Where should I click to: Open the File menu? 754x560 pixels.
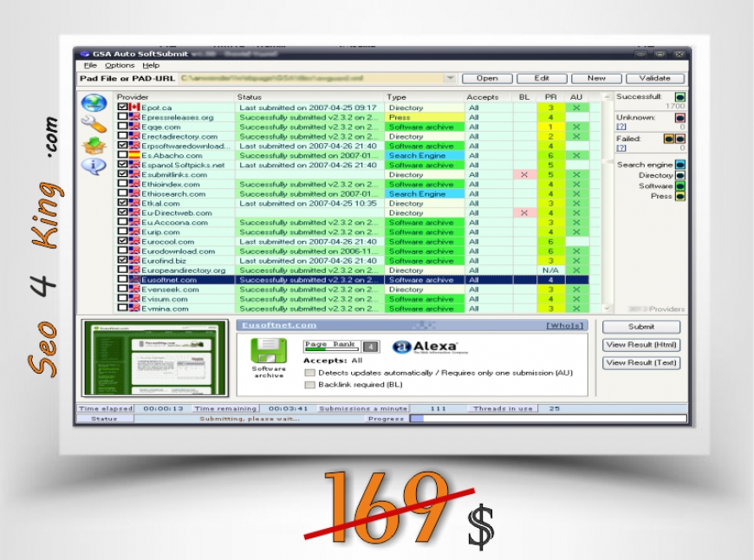pyautogui.click(x=90, y=65)
